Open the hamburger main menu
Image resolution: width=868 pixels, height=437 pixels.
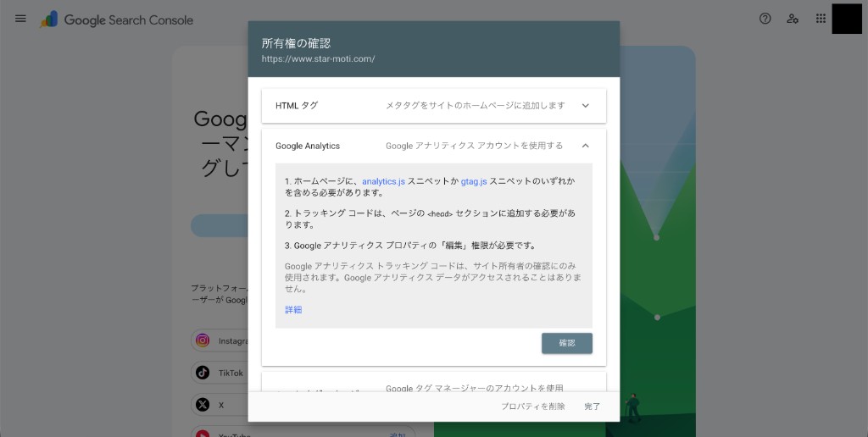pyautogui.click(x=20, y=19)
